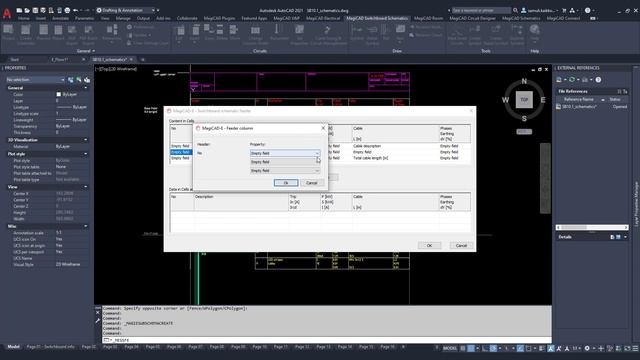The height and width of the screenshot is (360, 640).
Task: Confirm Feeder column dialog with Ok
Action: click(x=286, y=182)
